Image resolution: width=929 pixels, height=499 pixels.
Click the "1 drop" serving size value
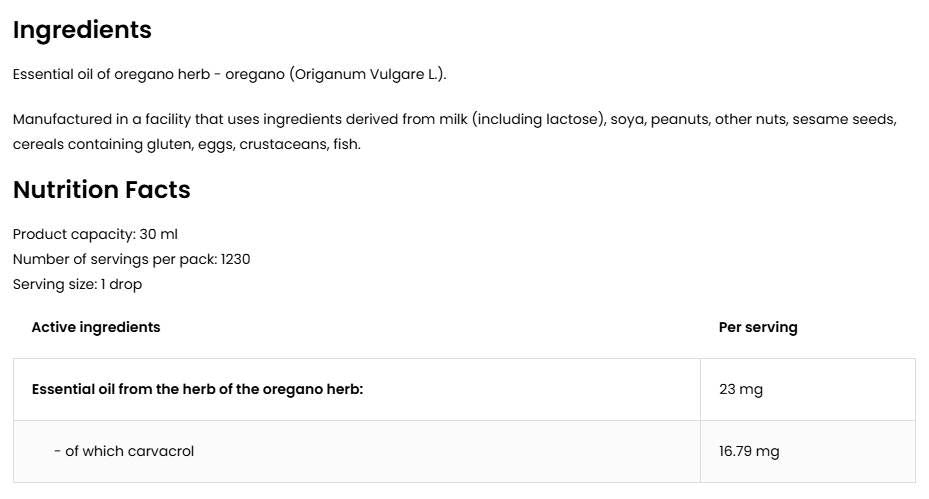tap(121, 284)
